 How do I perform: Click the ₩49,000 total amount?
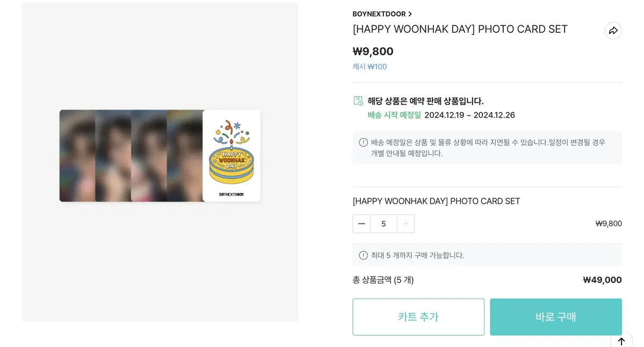pos(602,280)
